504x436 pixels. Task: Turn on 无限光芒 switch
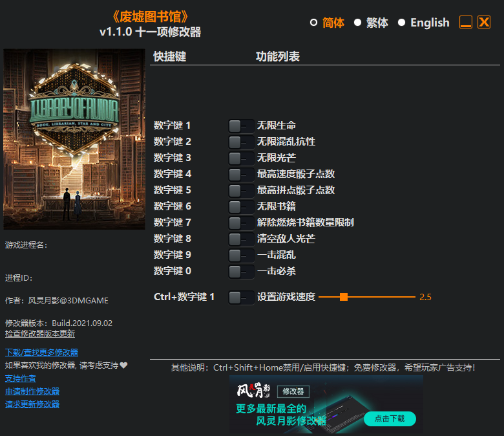pos(241,158)
